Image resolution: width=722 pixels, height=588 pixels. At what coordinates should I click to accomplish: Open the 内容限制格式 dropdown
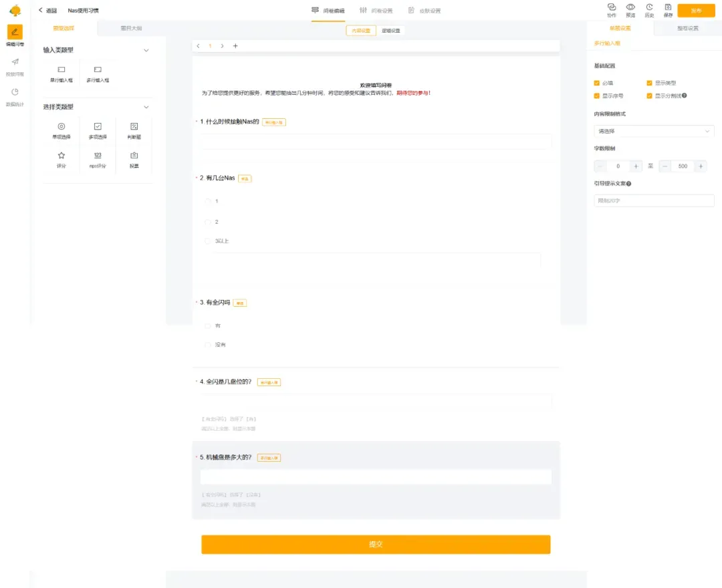click(x=654, y=132)
